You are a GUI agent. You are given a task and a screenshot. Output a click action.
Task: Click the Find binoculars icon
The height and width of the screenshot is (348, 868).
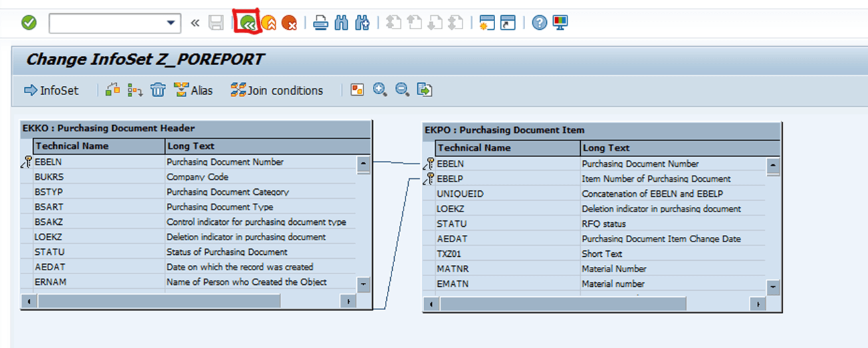341,23
